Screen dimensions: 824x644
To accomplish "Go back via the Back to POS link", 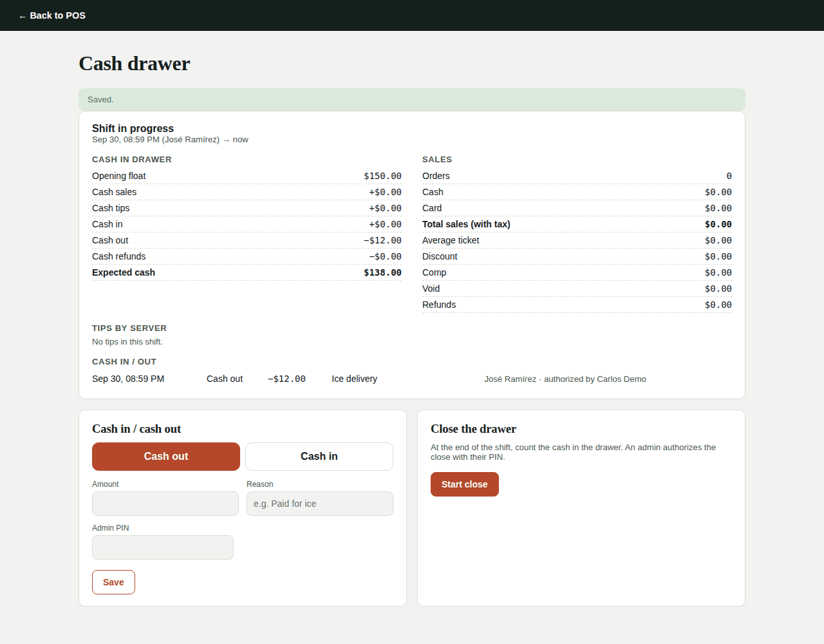I will point(52,15).
